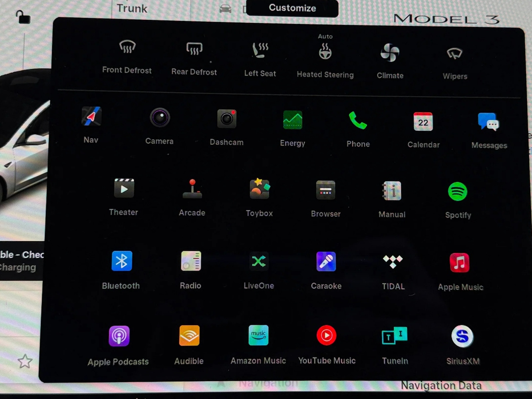Tap the Navigation Data text

click(x=441, y=385)
